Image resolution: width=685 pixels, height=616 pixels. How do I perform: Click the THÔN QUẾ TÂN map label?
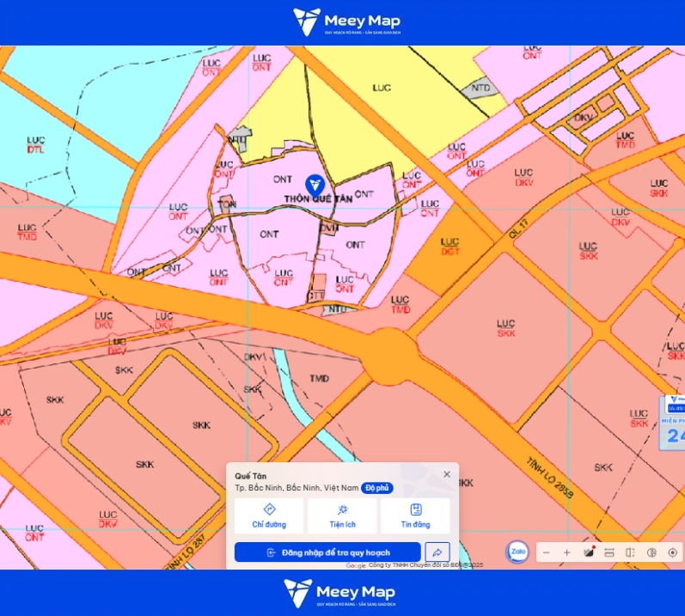point(318,199)
